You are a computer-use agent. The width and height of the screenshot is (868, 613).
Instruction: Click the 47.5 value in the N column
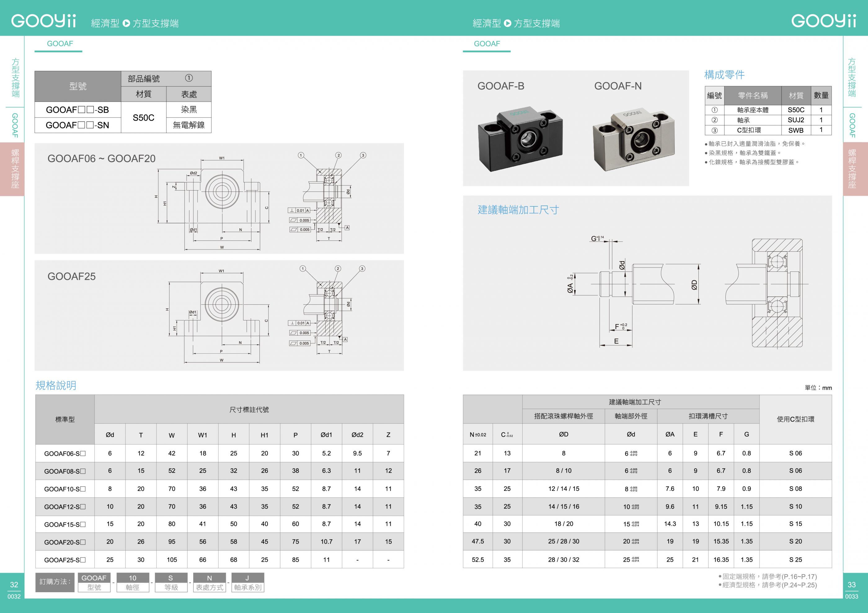coord(478,541)
